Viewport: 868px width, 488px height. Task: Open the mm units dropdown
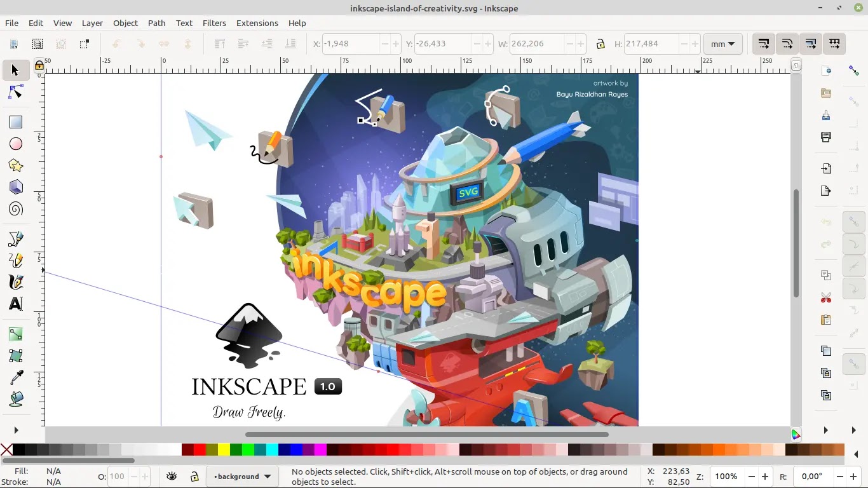tap(722, 44)
